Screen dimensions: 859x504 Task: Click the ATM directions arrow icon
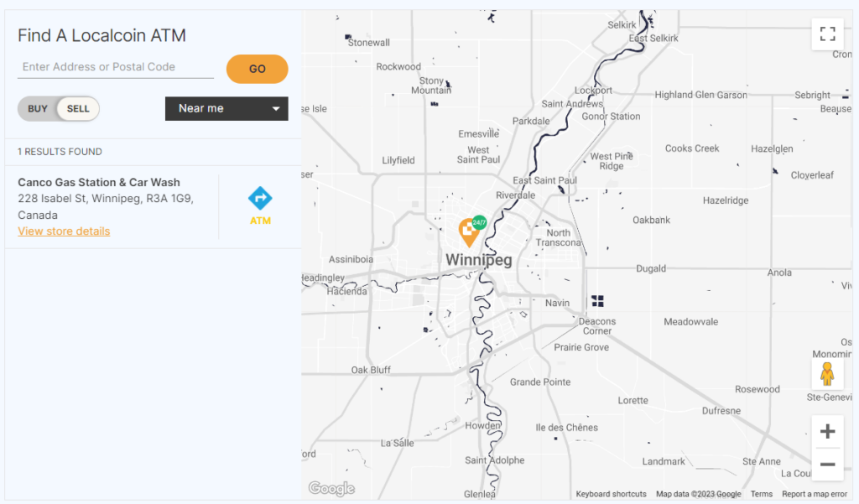tap(260, 198)
